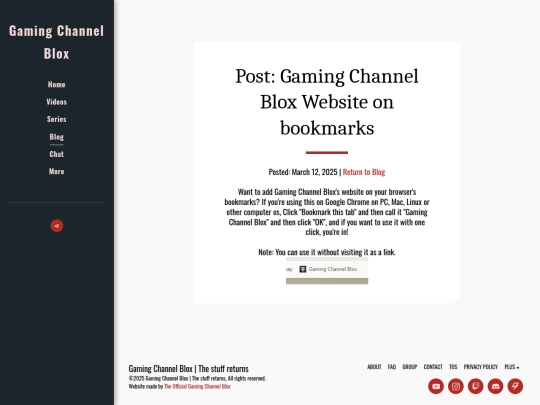The width and height of the screenshot is (540, 405).
Task: Click the bookmark bar screenshot image
Action: [x=327, y=271]
